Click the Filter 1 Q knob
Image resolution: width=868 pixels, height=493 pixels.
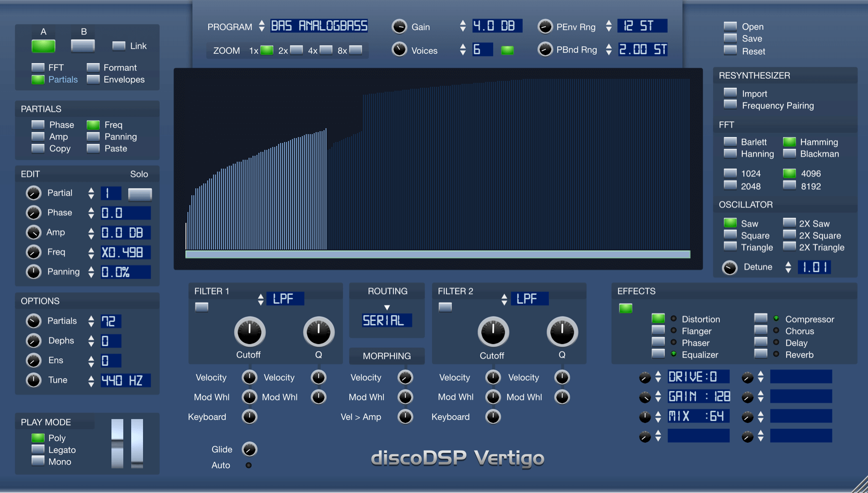point(319,332)
